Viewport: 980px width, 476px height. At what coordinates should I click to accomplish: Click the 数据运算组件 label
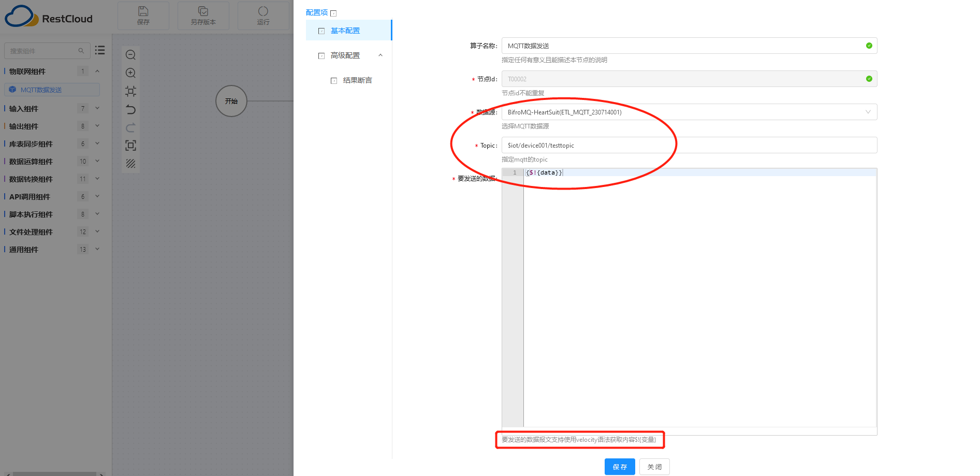pyautogui.click(x=31, y=162)
